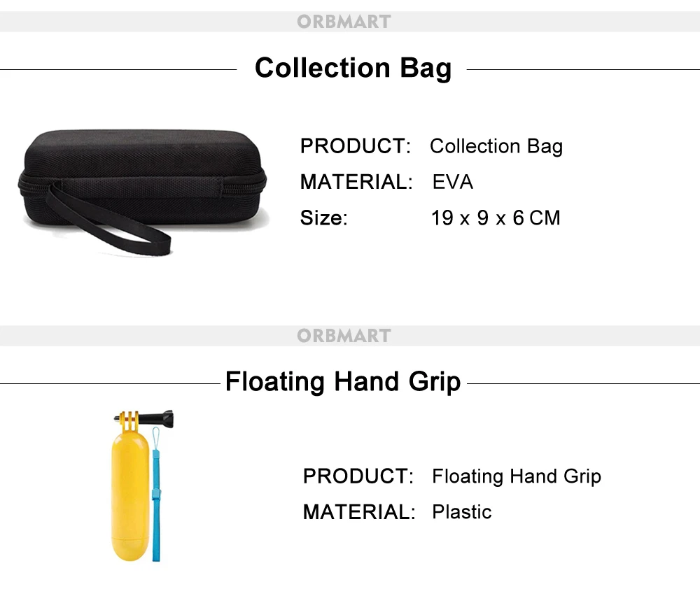Click the Collection Bag heading
700x596 pixels.
click(353, 69)
